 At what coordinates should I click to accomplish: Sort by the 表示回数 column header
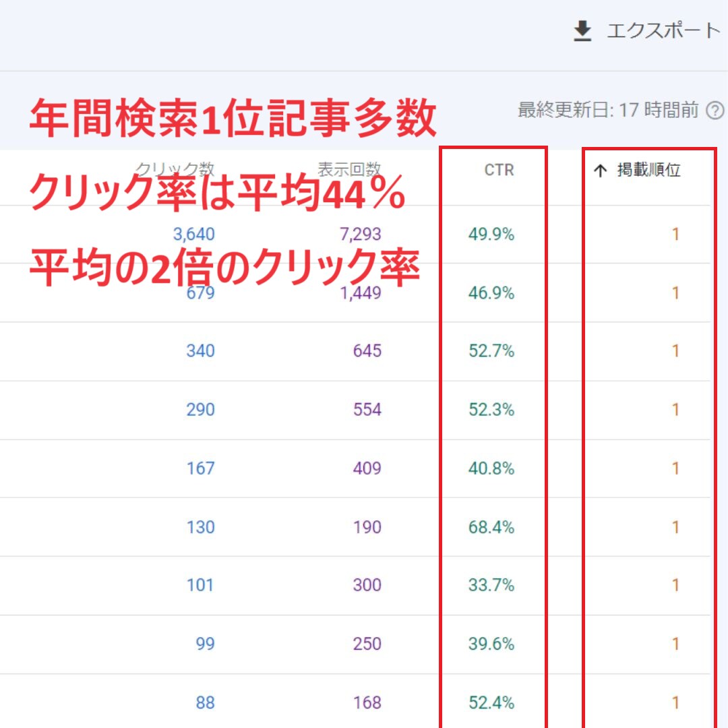pyautogui.click(x=349, y=169)
